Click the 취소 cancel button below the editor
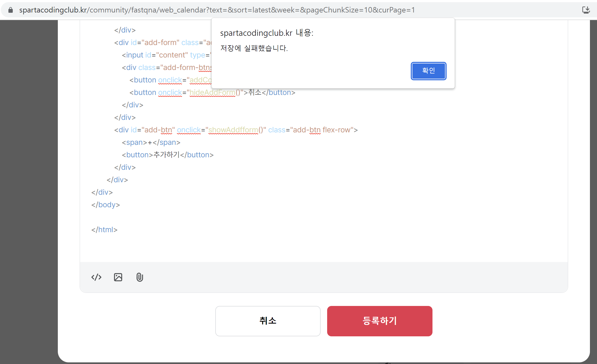 click(x=268, y=321)
